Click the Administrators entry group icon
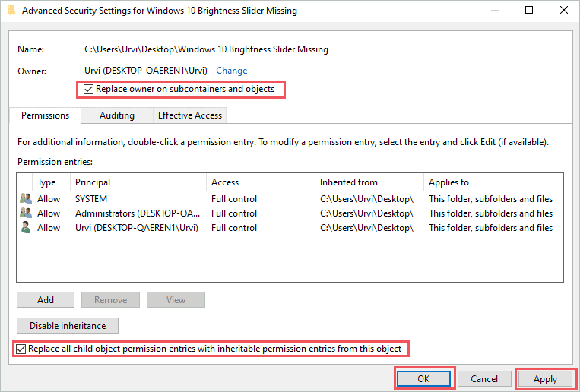 coord(26,213)
